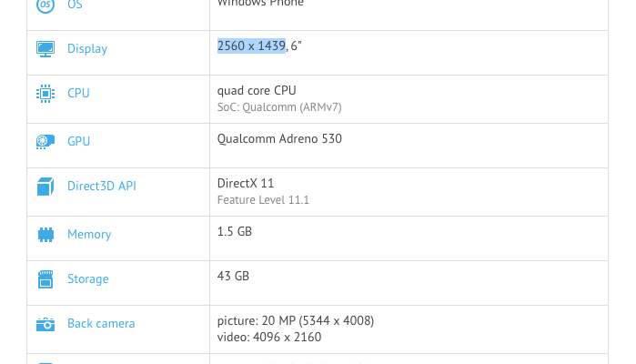Click the Memory module icon
Viewport: 636px width, 364px height.
click(x=45, y=235)
